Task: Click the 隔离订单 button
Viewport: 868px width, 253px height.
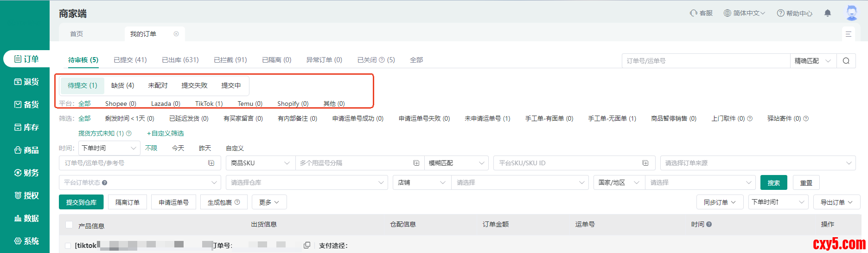Action: coord(128,202)
